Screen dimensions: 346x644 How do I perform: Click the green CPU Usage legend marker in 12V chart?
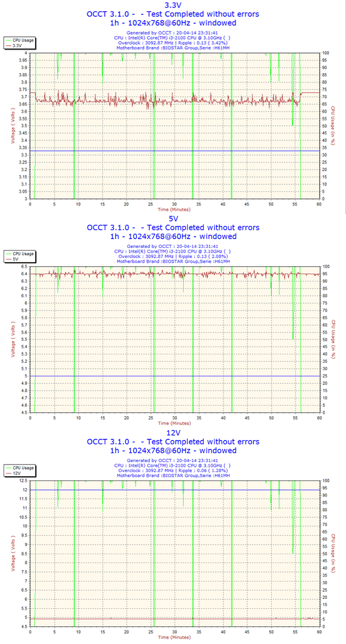[8, 468]
